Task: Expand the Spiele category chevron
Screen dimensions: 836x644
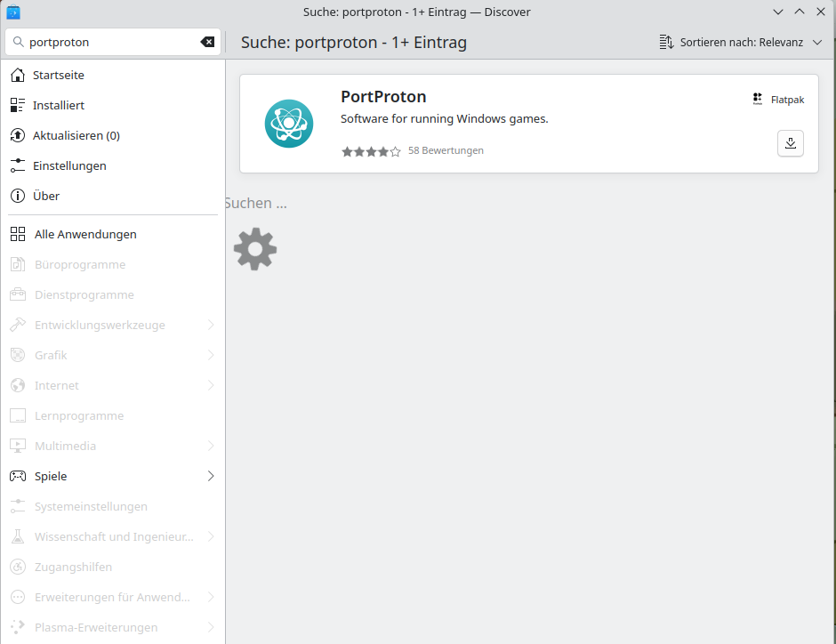Action: tap(211, 476)
